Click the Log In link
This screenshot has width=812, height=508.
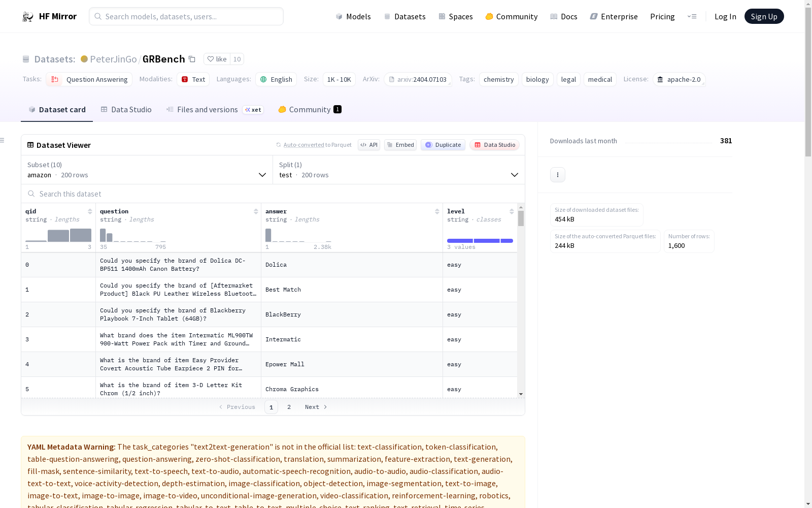tap(725, 17)
